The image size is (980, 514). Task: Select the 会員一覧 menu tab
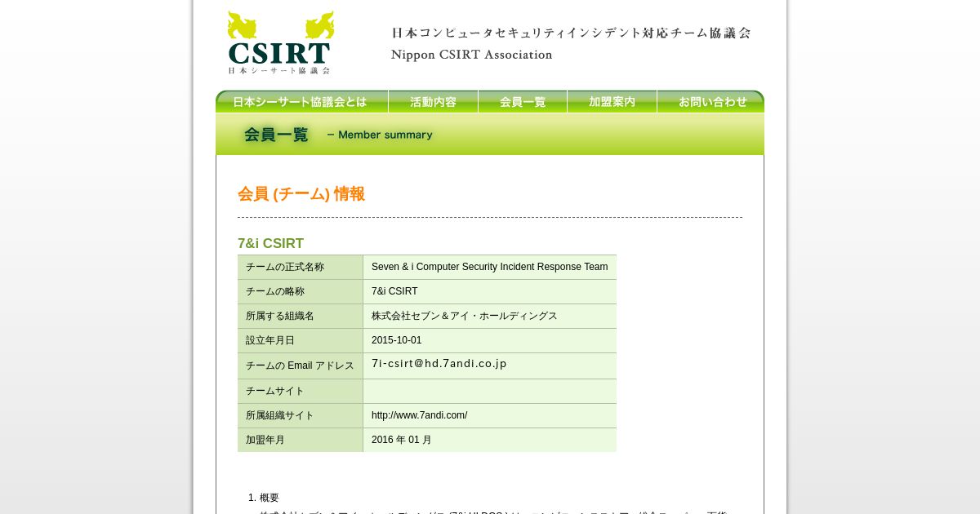point(523,101)
